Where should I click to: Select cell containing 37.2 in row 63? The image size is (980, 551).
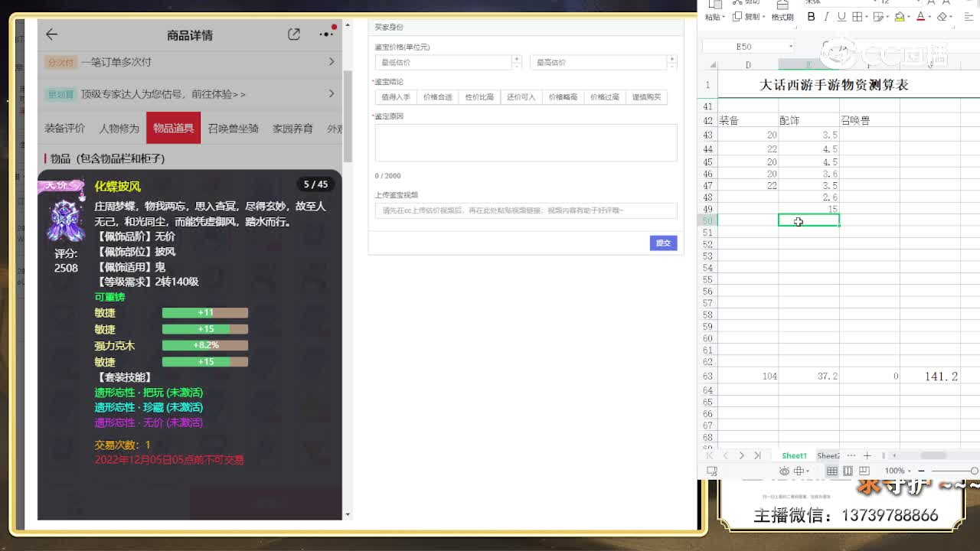click(x=808, y=377)
